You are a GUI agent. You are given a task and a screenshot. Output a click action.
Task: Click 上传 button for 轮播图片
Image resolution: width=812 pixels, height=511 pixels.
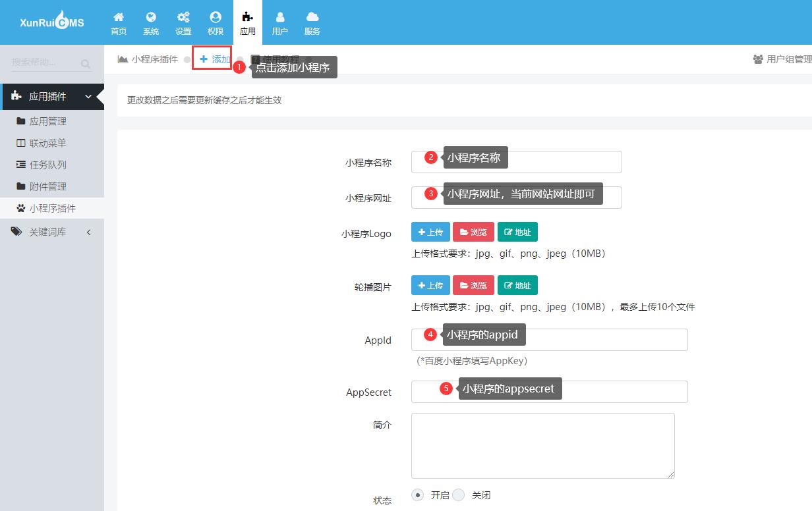coord(430,285)
